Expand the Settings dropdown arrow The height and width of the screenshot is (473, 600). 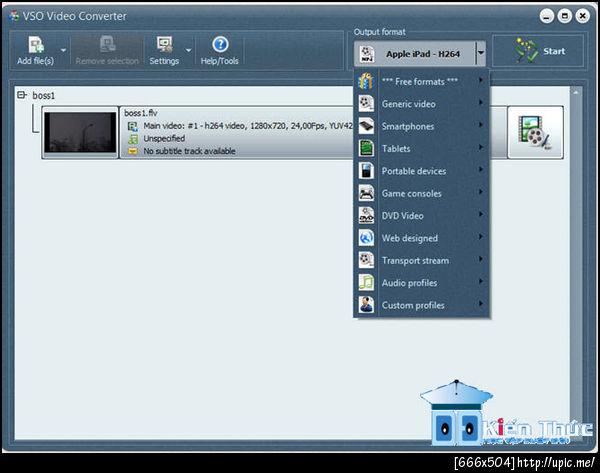point(188,50)
